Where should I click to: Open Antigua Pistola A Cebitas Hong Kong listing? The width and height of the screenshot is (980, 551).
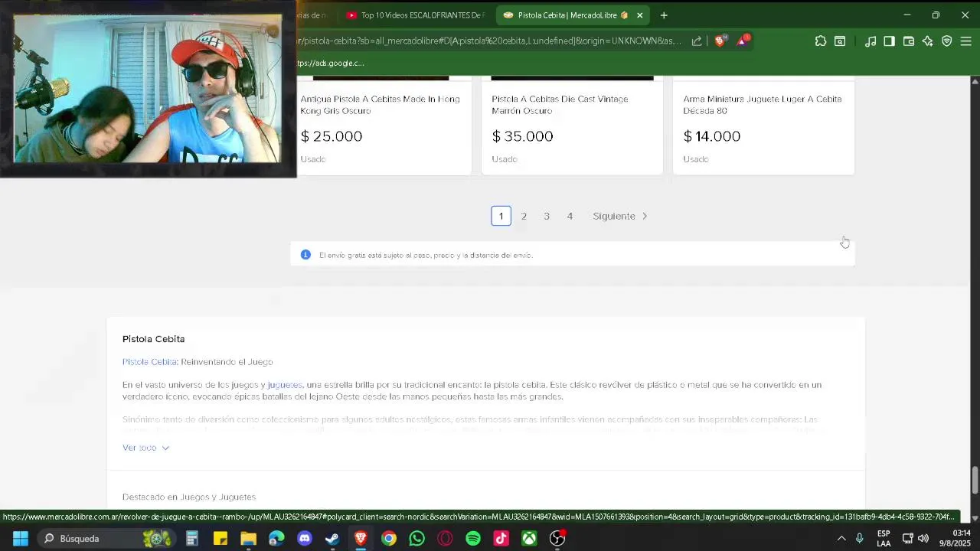[380, 105]
